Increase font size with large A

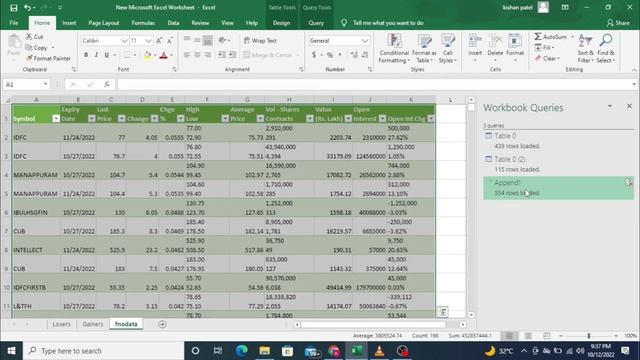[159, 40]
